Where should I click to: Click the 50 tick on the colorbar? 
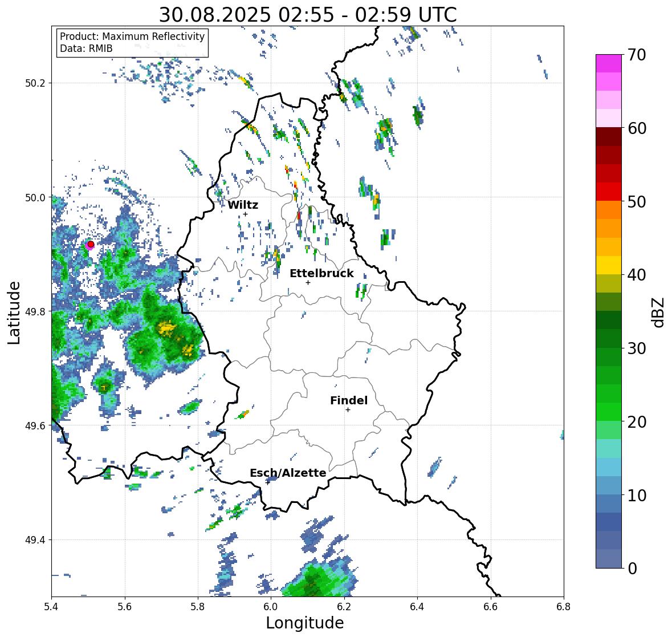click(x=637, y=201)
